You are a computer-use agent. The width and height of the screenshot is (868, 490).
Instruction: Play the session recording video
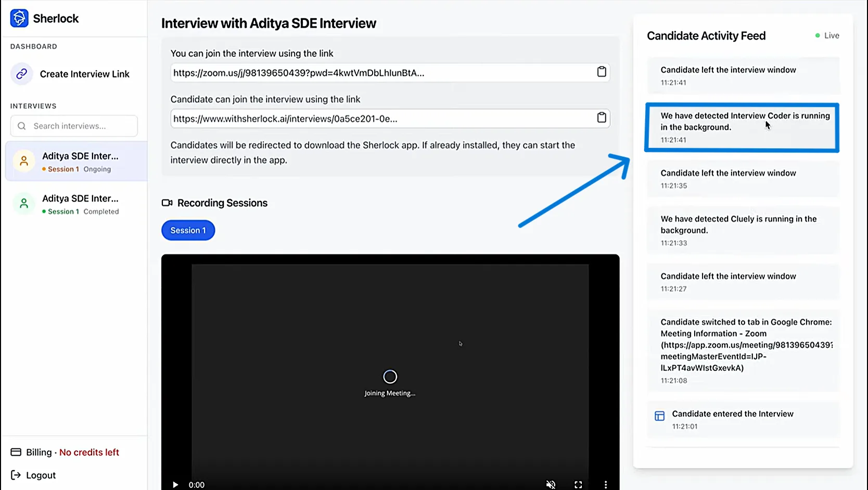[175, 484]
